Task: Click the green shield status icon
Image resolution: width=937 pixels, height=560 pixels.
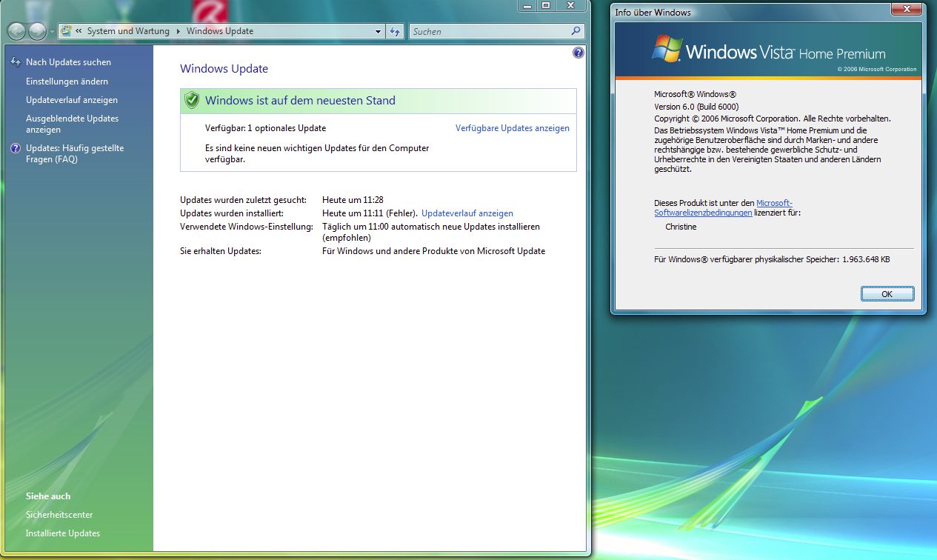Action: pos(192,100)
